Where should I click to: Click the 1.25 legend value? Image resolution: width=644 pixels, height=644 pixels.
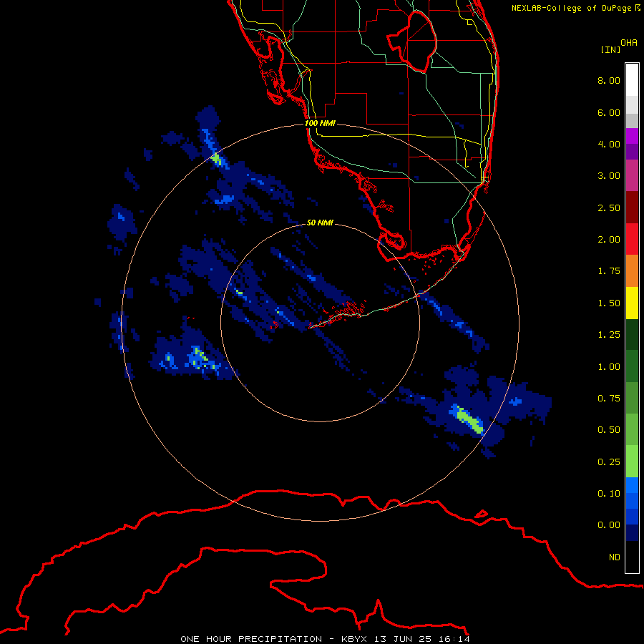(609, 334)
